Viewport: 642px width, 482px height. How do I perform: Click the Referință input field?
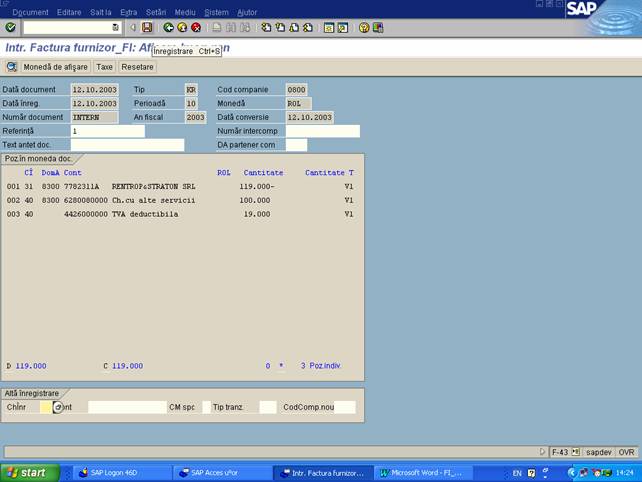[107, 131]
